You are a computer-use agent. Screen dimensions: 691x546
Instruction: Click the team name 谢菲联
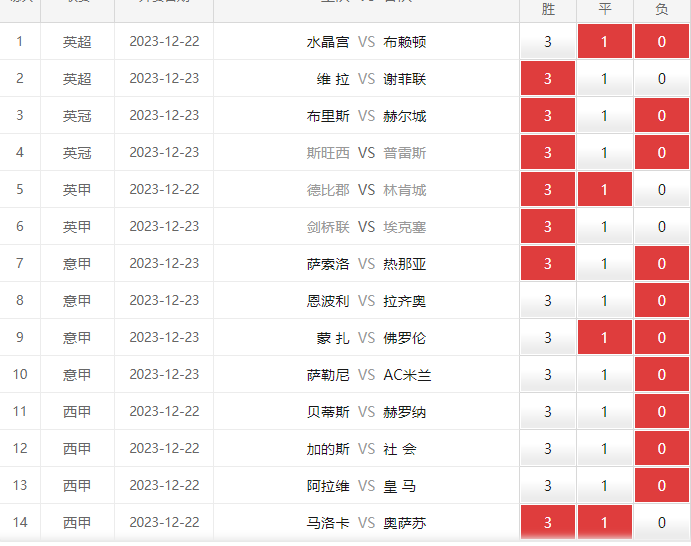[405, 79]
